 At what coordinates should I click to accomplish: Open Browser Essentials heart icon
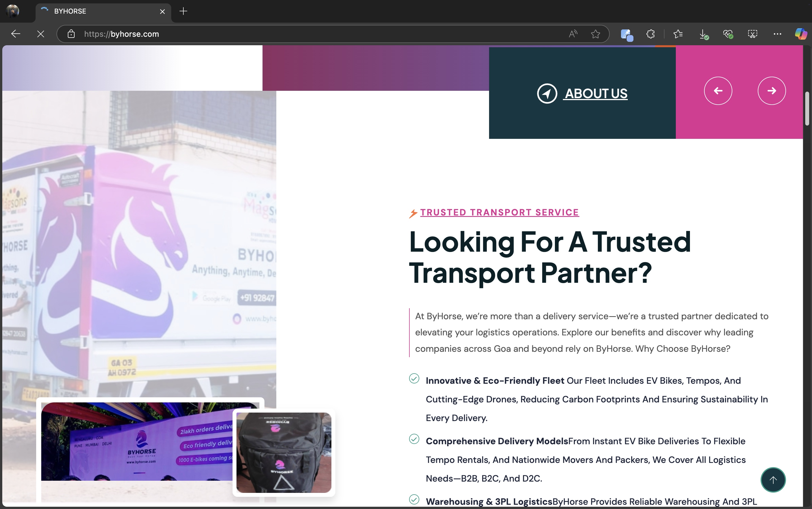click(x=728, y=34)
